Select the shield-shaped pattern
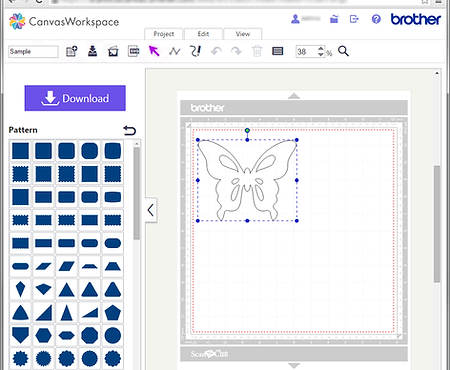Viewport: 450px width, 370px height. 20,335
